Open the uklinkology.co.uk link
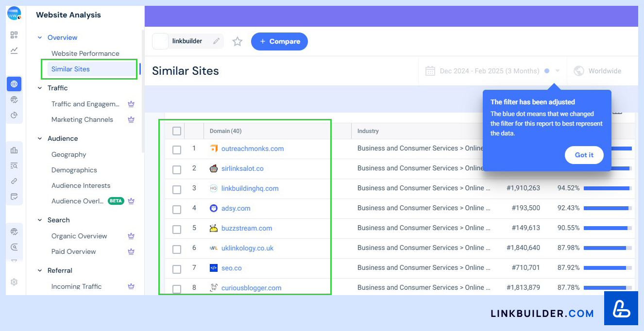644x331 pixels. coord(247,248)
